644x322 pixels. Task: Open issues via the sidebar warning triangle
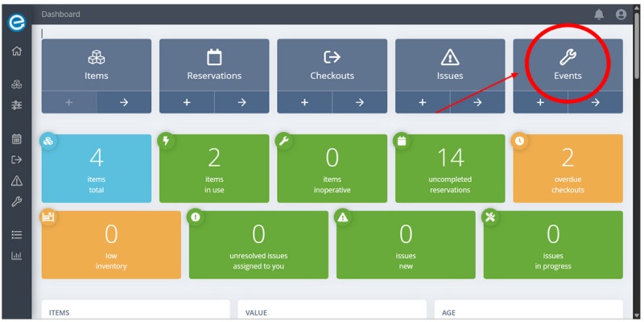pos(16,180)
